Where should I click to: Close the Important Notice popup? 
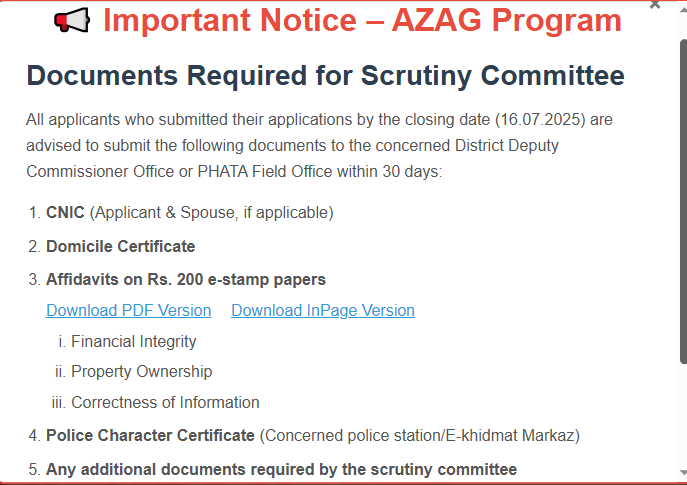[655, 5]
